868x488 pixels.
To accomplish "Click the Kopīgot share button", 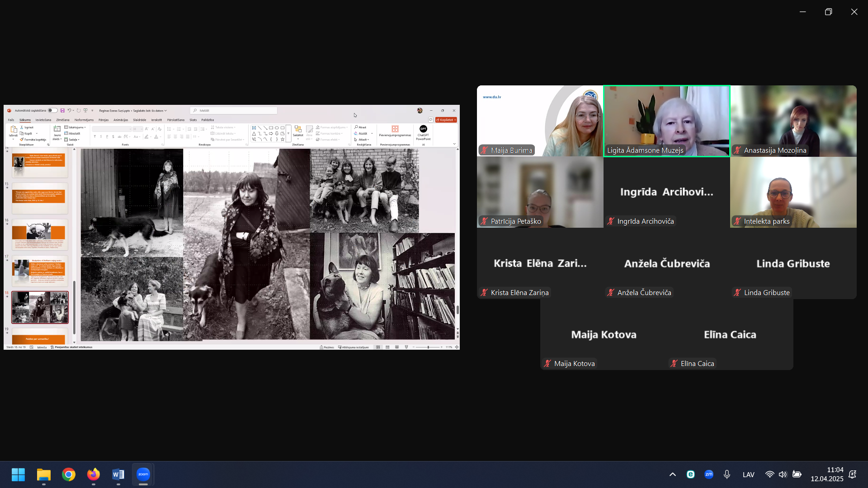I will tap(446, 120).
